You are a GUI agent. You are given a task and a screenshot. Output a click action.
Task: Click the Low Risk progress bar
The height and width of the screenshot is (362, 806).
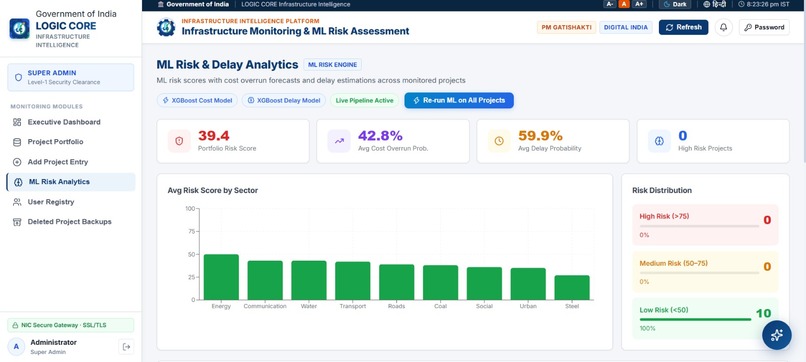pos(695,319)
